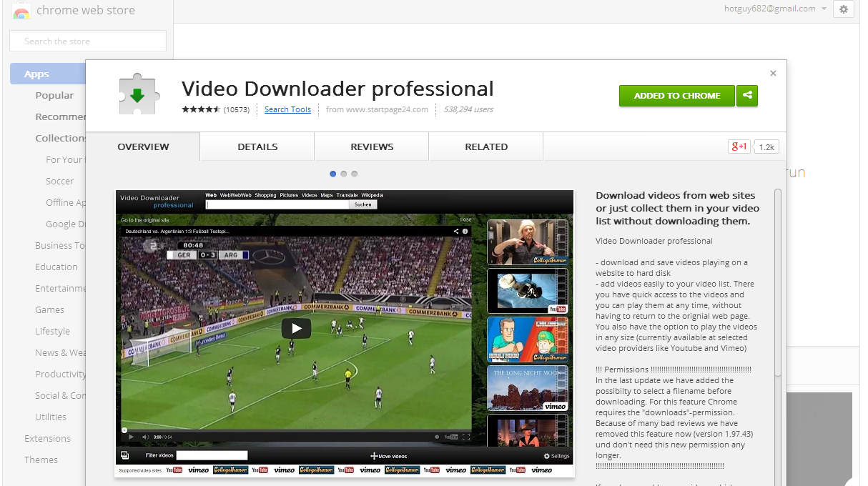Viewport: 868px width, 486px height.
Task: Click the star rating of the extension
Action: pos(201,109)
